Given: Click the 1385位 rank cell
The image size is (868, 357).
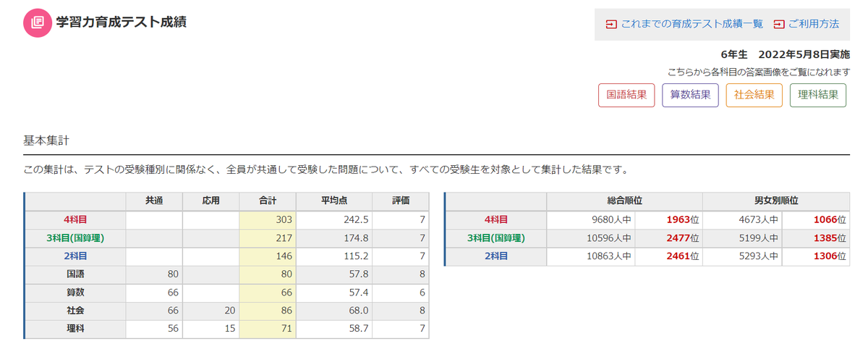Looking at the screenshot, I should coord(816,238).
